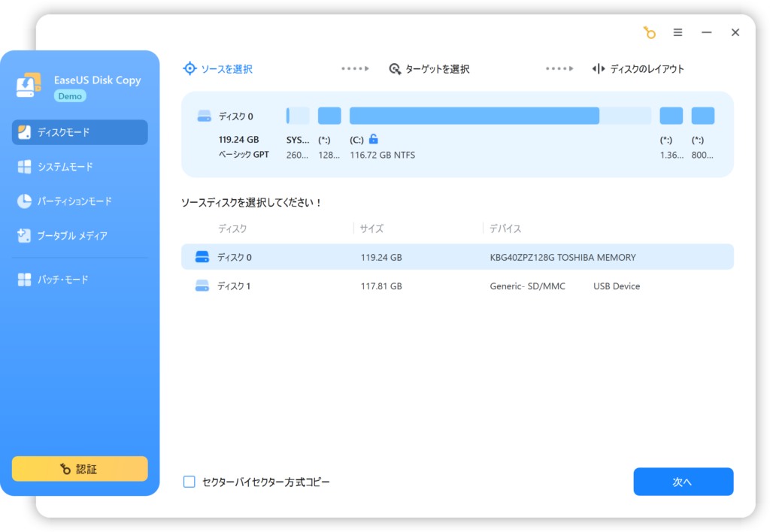770x532 pixels.
Task: Click the source target crosshair icon
Action: tap(189, 68)
